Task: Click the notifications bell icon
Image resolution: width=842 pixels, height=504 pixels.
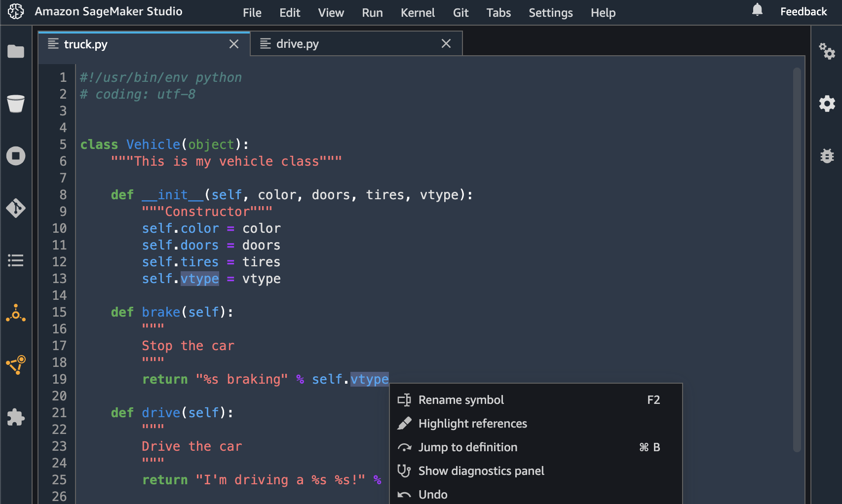Action: click(x=757, y=10)
